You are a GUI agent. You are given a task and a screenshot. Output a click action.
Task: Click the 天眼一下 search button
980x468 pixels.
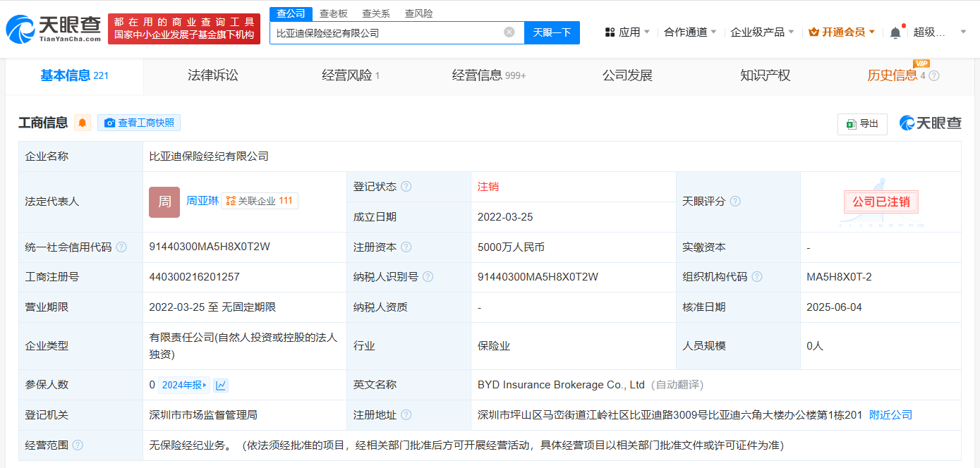pos(552,32)
